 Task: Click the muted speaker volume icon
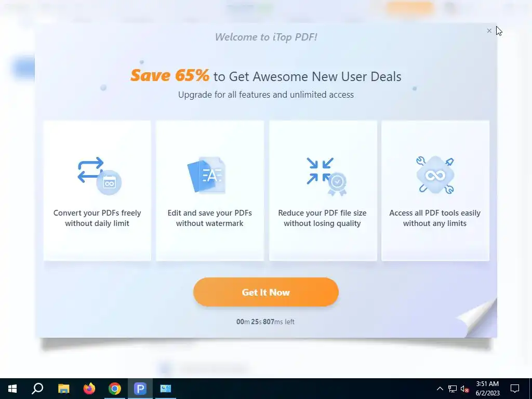coord(464,389)
